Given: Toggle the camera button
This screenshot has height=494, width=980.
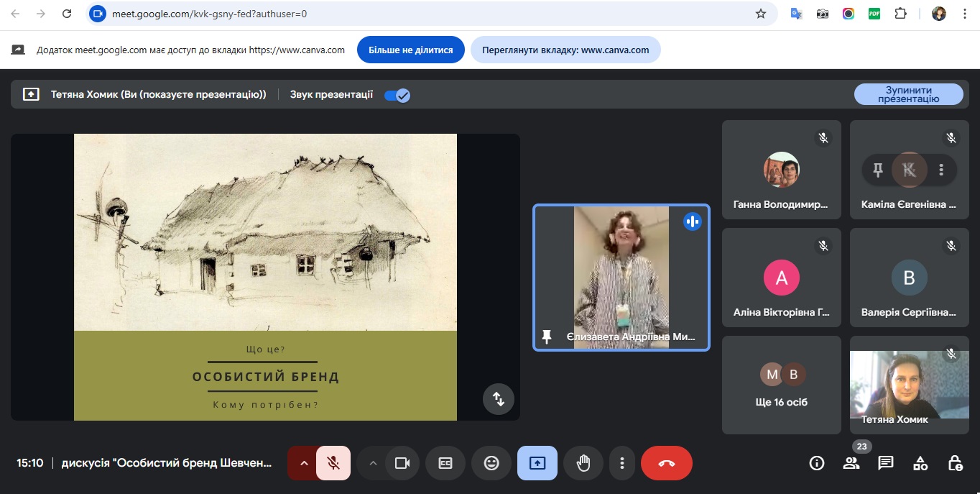Looking at the screenshot, I should (402, 463).
